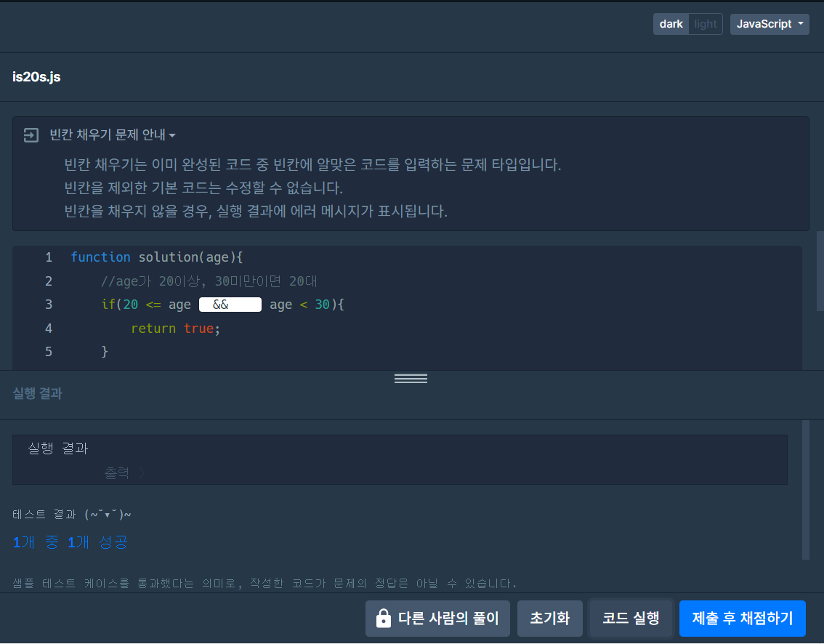Click the first guide sentence 빈칸 채우기는
The width and height of the screenshot is (824, 644).
click(x=312, y=164)
